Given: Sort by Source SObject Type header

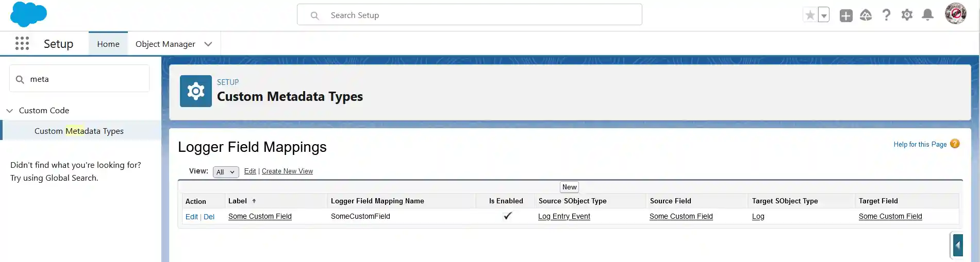Looking at the screenshot, I should [x=573, y=201].
